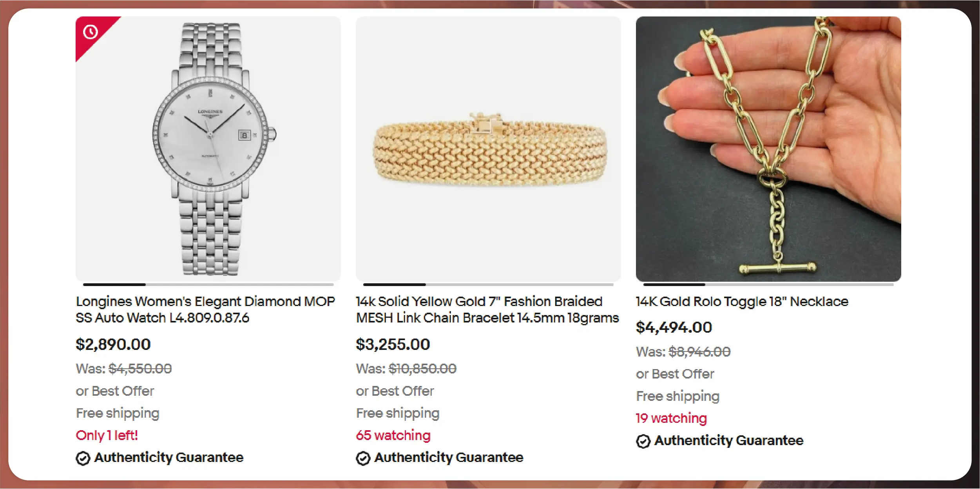This screenshot has height=489, width=980.
Task: Click the Only 1 left! notice
Action: [107, 435]
